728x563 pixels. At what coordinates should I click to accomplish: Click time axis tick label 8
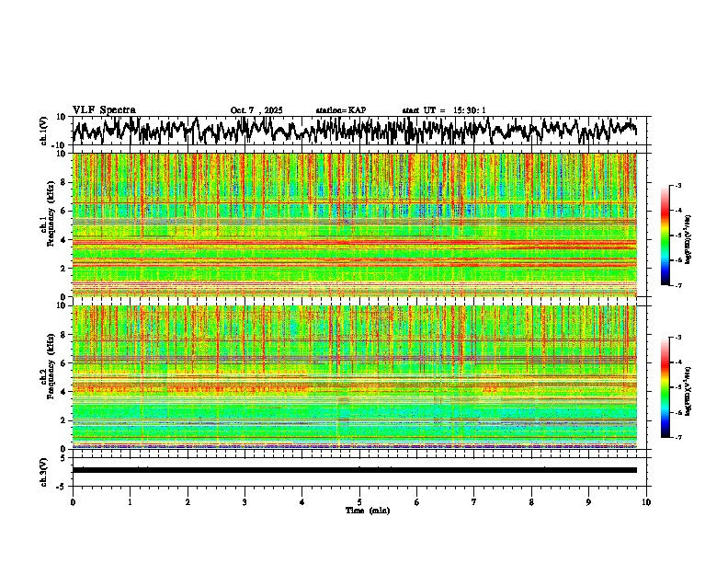tap(531, 502)
